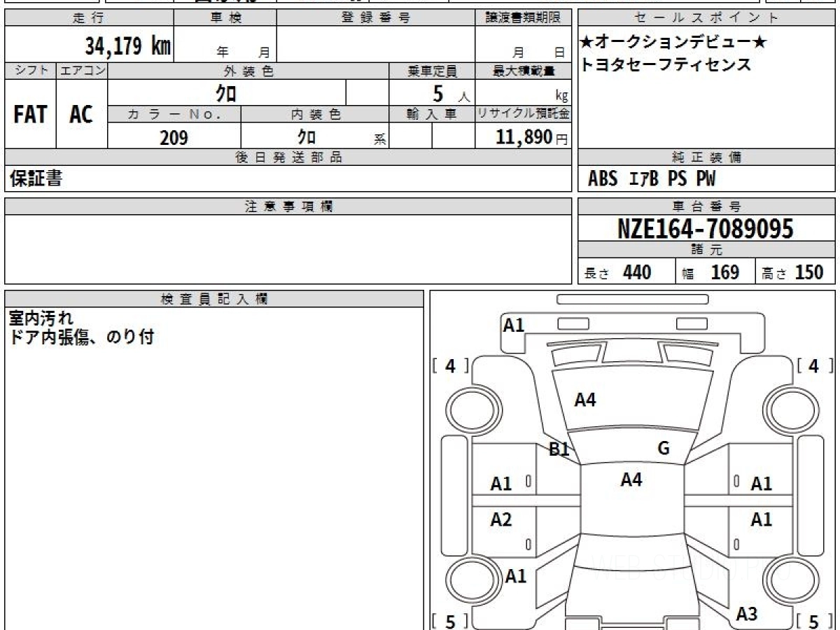Click the 諸元 specifications header
Image resolution: width=840 pixels, height=630 pixels.
click(707, 250)
